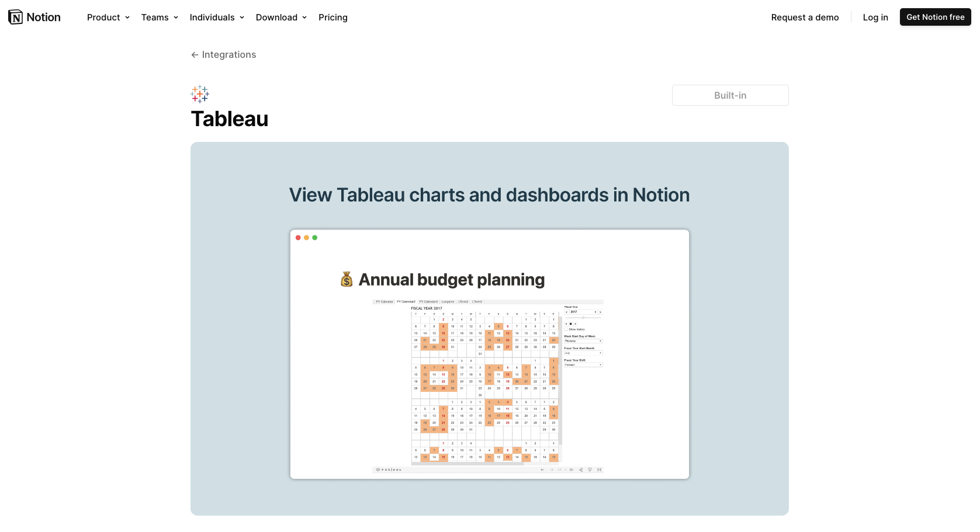Click the back arrow beside Integrations
The image size is (980, 532).
(195, 55)
